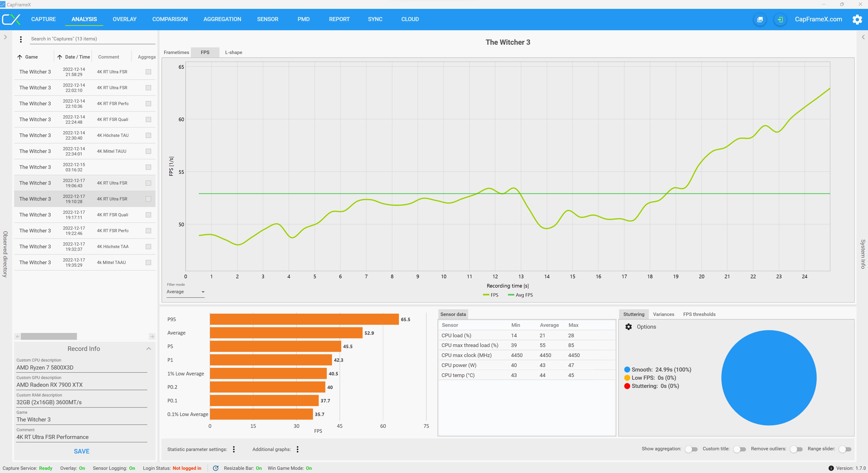Switch to the Frametimes tab

(x=176, y=52)
